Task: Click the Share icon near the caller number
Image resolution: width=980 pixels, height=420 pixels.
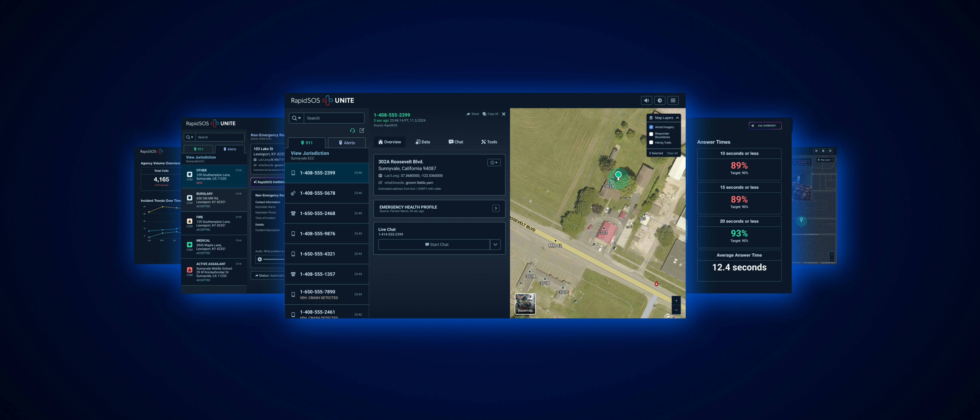Action: pyautogui.click(x=469, y=114)
